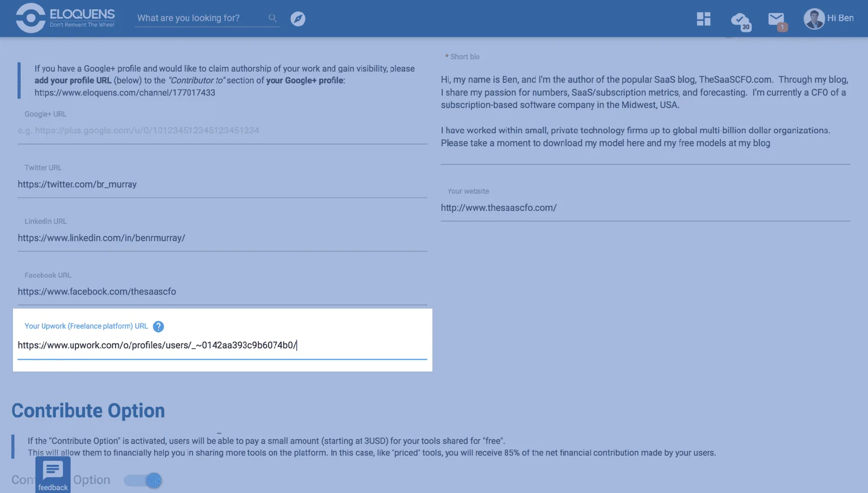Click the Eloquens logo

click(x=65, y=18)
